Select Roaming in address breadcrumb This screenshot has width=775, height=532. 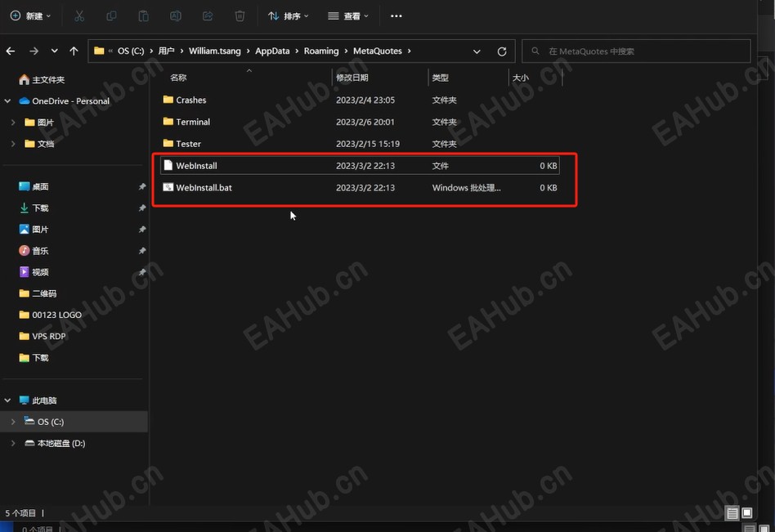point(321,51)
